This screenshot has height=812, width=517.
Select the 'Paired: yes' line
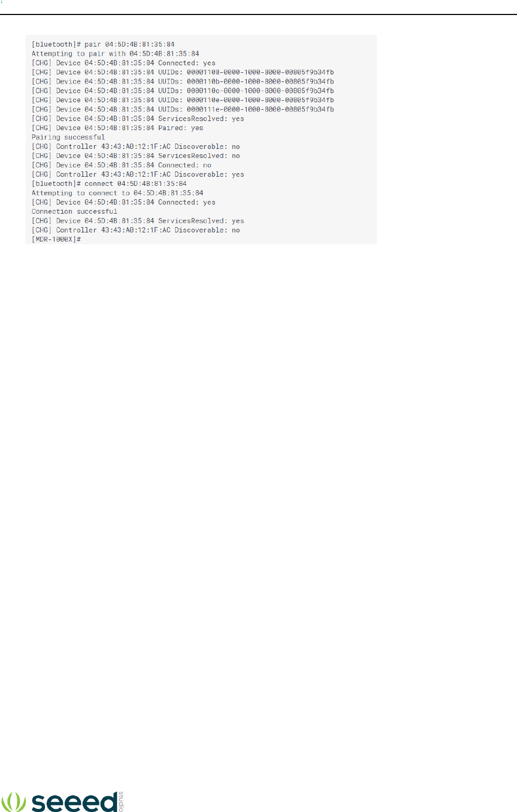click(117, 128)
